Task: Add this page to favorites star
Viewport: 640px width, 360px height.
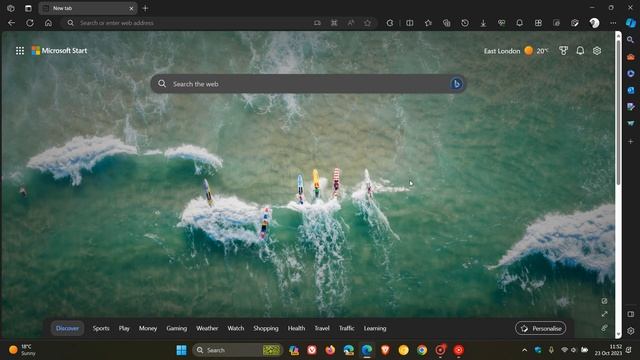Action: point(368,23)
